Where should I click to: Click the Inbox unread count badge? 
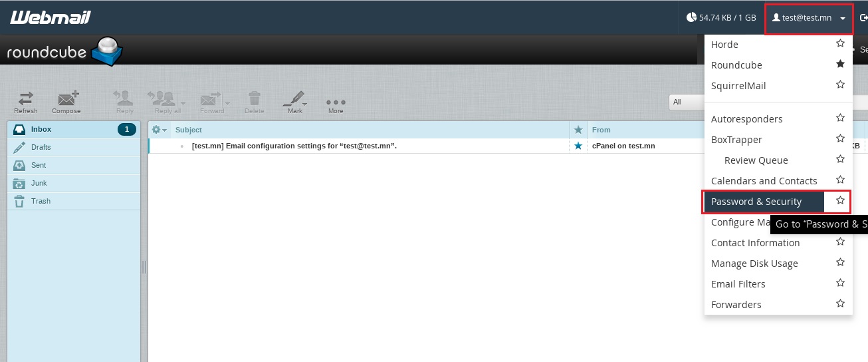tap(127, 130)
